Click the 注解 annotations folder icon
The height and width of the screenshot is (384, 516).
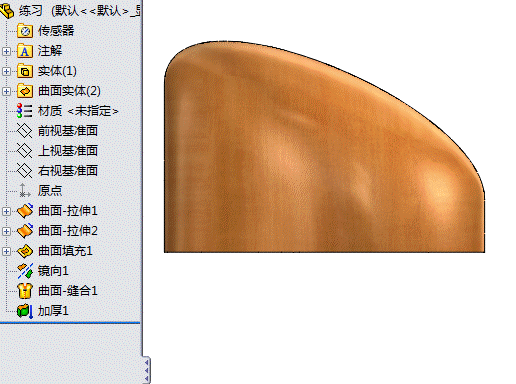pyautogui.click(x=25, y=51)
